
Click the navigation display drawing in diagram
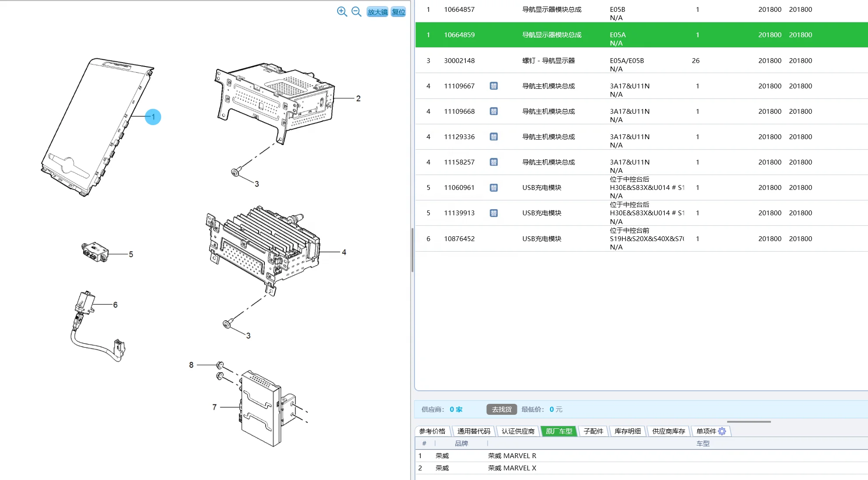[97, 127]
